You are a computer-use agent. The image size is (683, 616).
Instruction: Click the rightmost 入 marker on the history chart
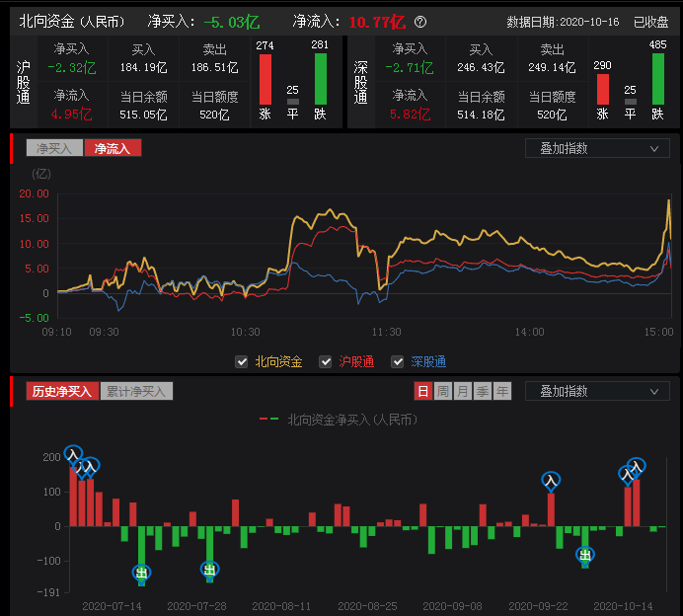click(637, 467)
